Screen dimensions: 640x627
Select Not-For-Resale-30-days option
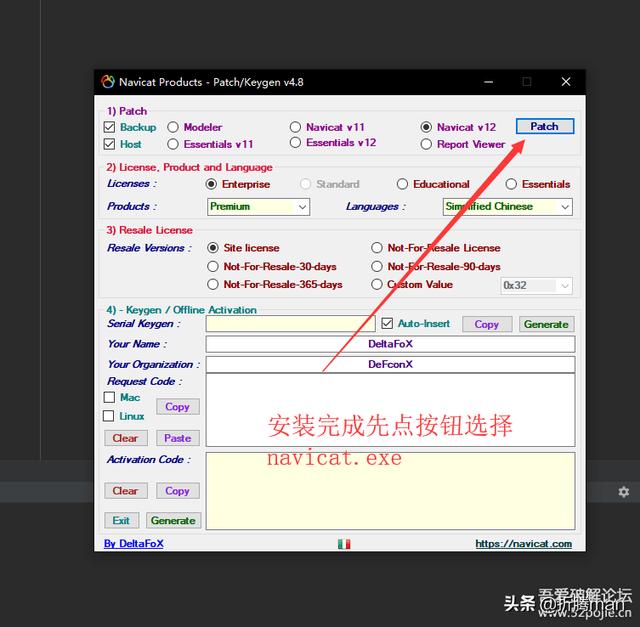[x=213, y=267]
